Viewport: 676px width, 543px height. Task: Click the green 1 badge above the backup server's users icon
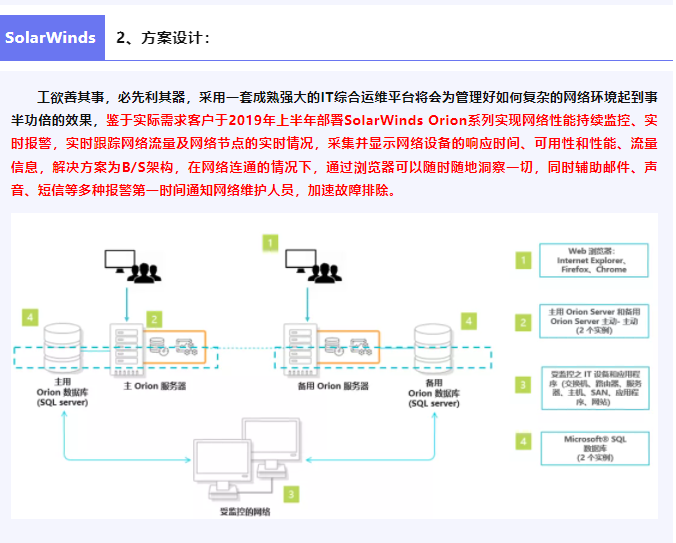(x=270, y=243)
